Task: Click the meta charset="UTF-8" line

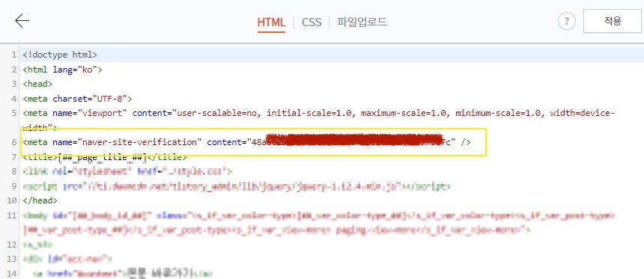Action: pos(78,99)
